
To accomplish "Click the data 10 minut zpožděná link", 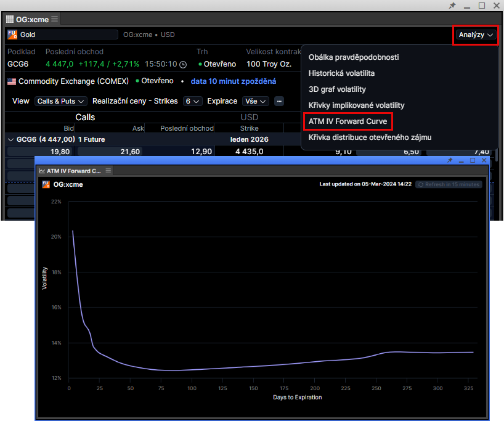I will click(233, 81).
